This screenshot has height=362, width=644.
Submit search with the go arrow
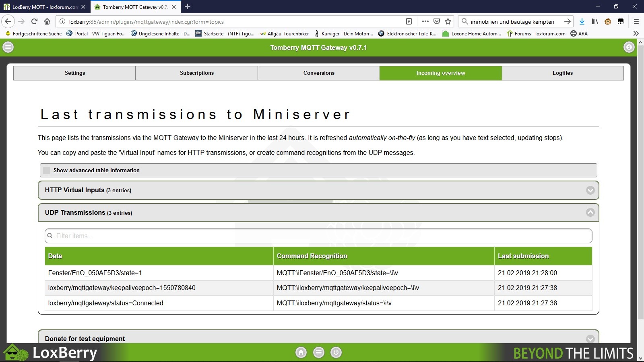click(x=568, y=22)
